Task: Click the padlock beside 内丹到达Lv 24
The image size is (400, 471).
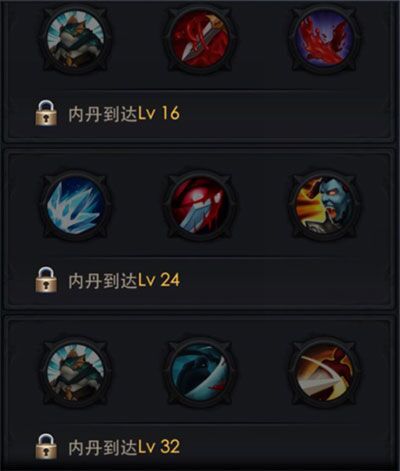Action: (46, 280)
